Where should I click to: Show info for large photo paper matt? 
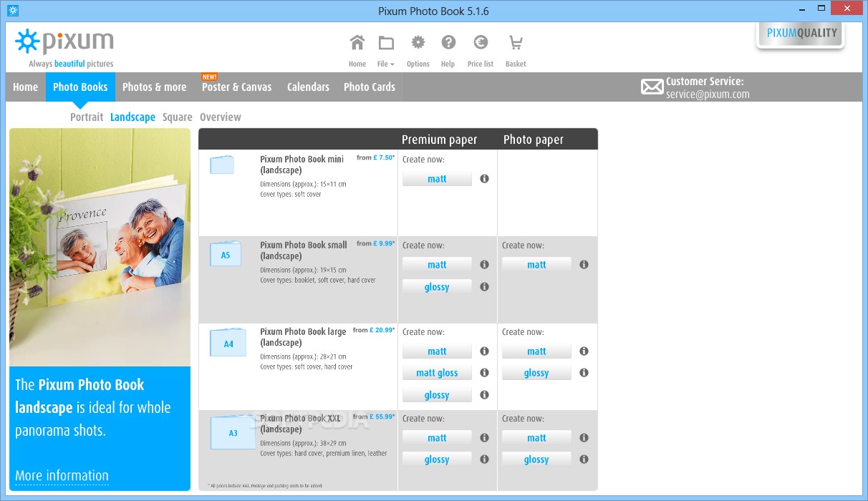point(584,351)
